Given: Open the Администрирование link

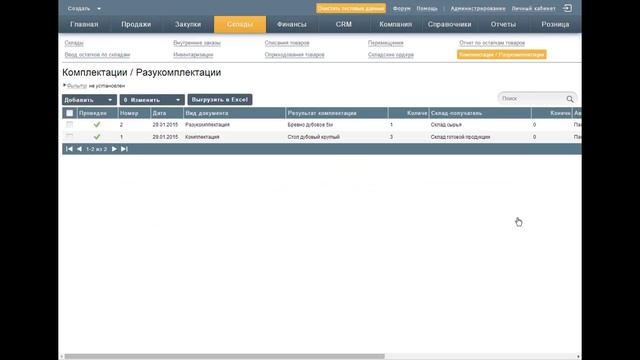Looking at the screenshot, I should point(478,8).
